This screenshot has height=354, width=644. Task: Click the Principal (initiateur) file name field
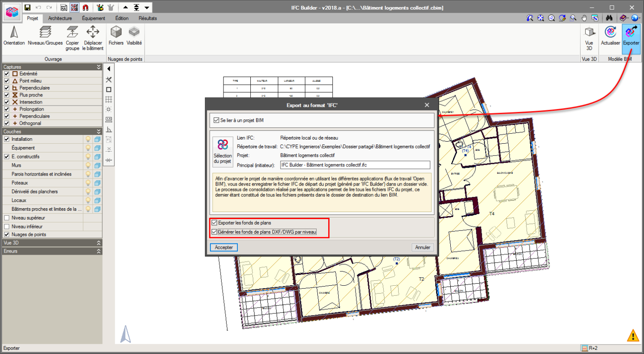355,165
